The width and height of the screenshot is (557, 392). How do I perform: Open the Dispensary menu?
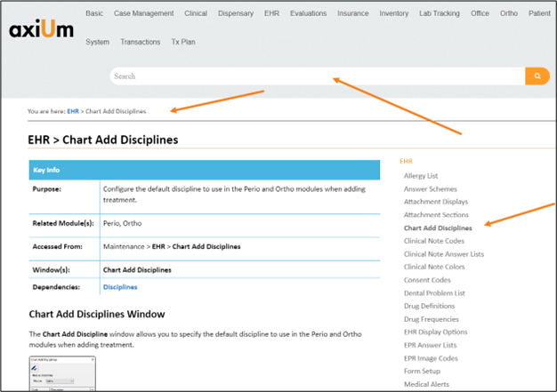[236, 13]
